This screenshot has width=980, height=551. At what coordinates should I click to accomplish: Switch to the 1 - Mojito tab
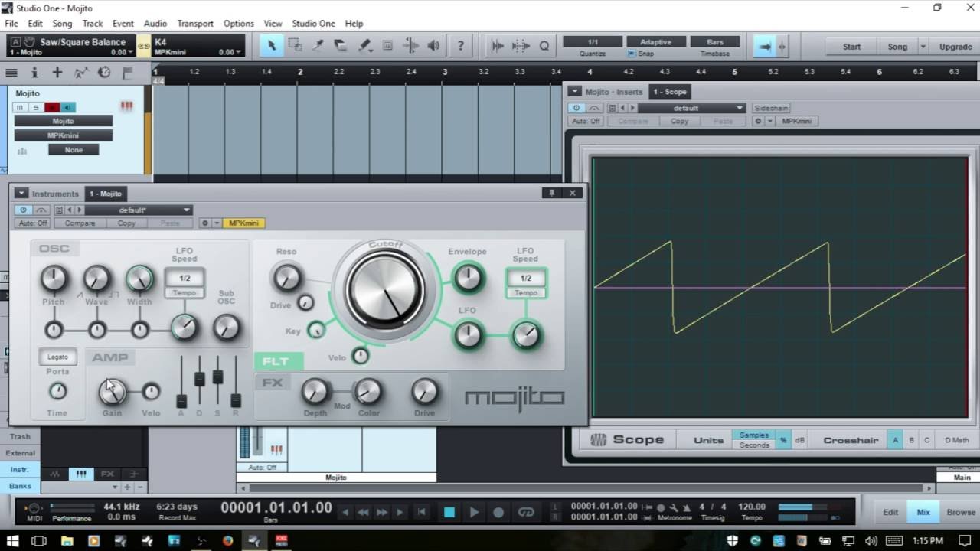pyautogui.click(x=105, y=194)
